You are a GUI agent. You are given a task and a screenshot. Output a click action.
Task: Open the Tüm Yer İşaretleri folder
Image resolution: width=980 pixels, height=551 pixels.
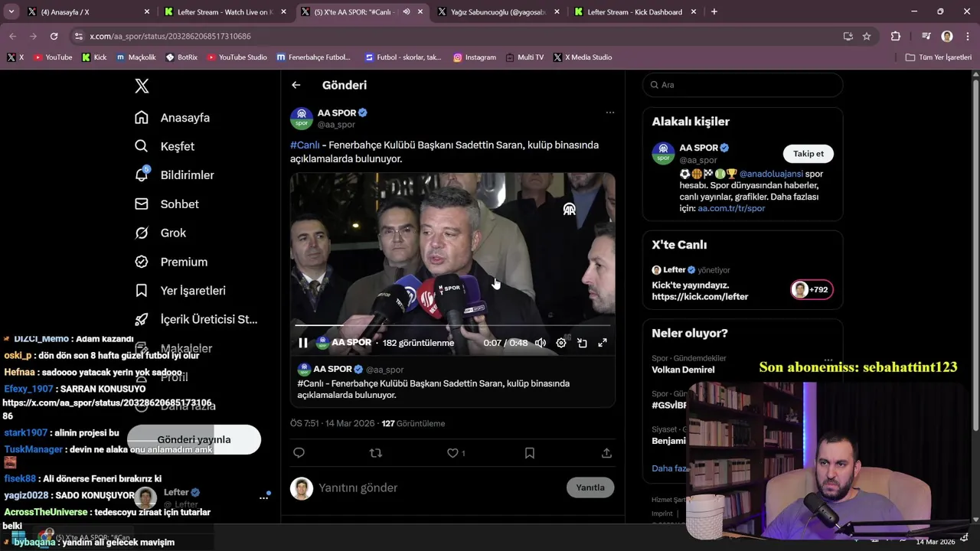point(939,57)
